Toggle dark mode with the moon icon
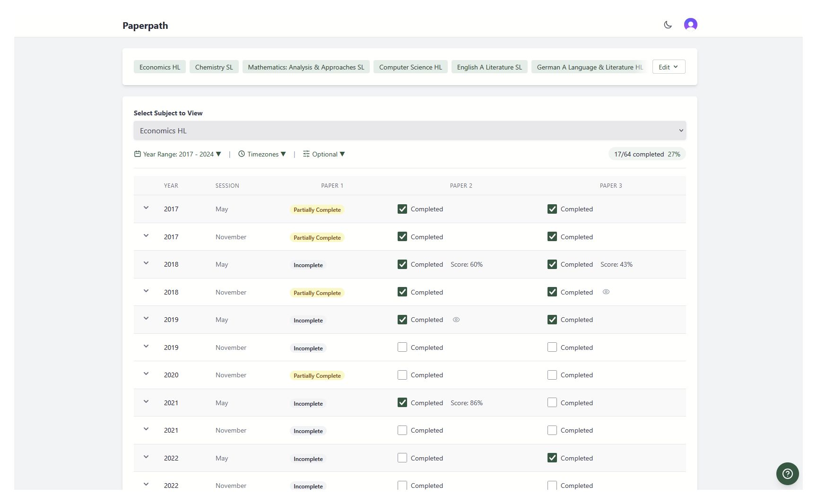Screen dimensions: 817x504 click(668, 25)
